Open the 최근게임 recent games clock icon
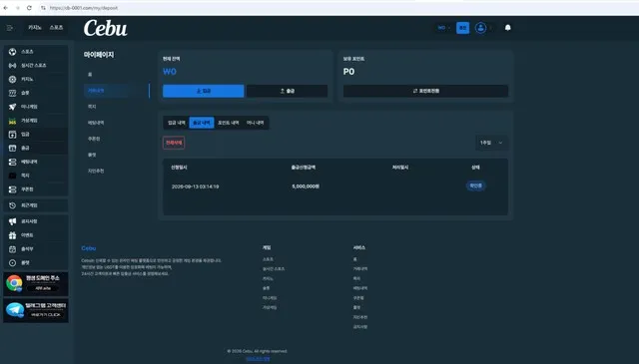 (13, 205)
